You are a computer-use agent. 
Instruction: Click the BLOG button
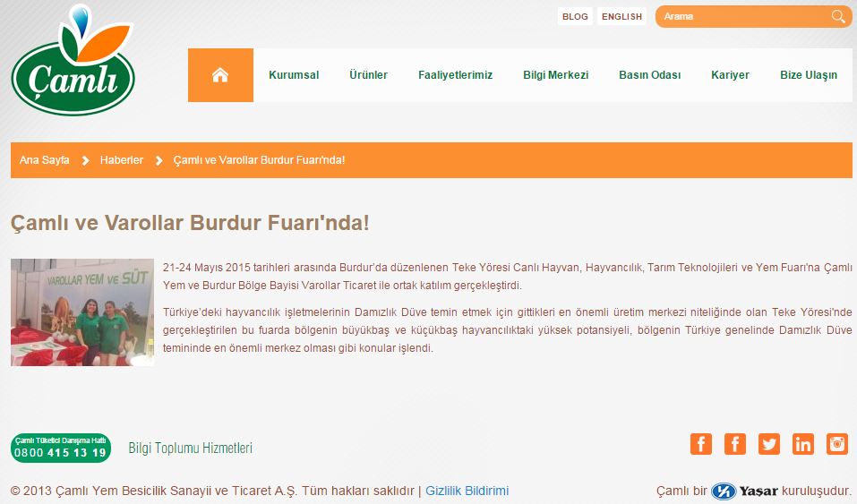point(575,16)
